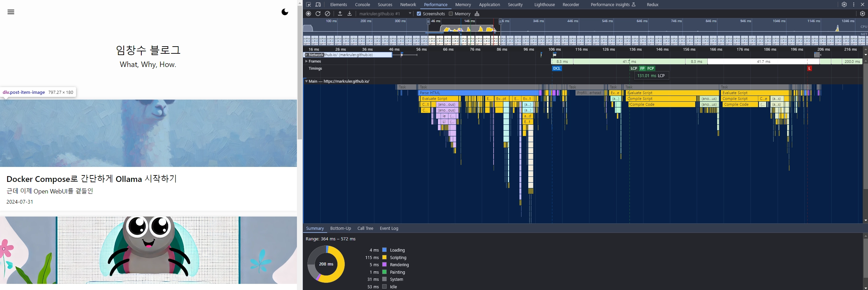Open the Bottom-Up tab

click(340, 228)
